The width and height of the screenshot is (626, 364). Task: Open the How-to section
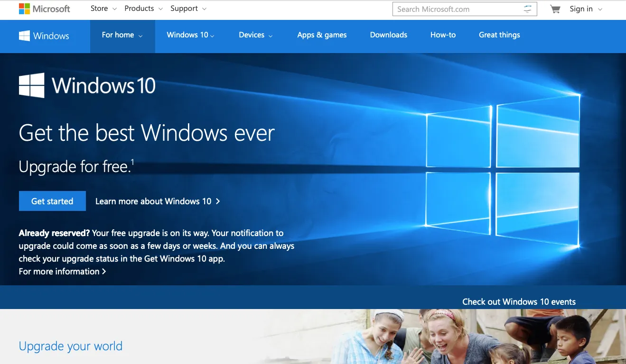click(442, 35)
